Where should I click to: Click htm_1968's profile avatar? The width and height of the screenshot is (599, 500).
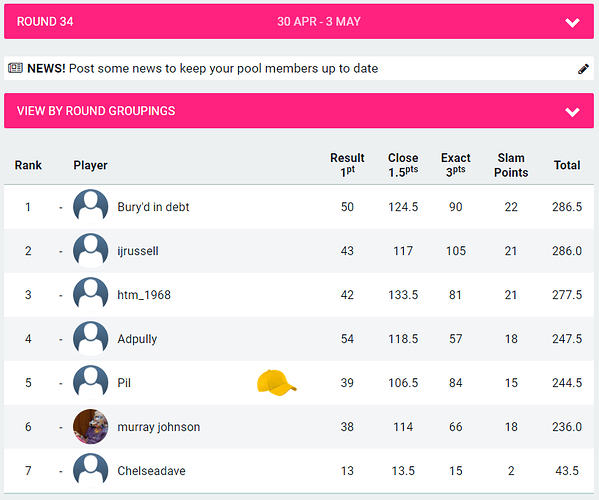91,294
